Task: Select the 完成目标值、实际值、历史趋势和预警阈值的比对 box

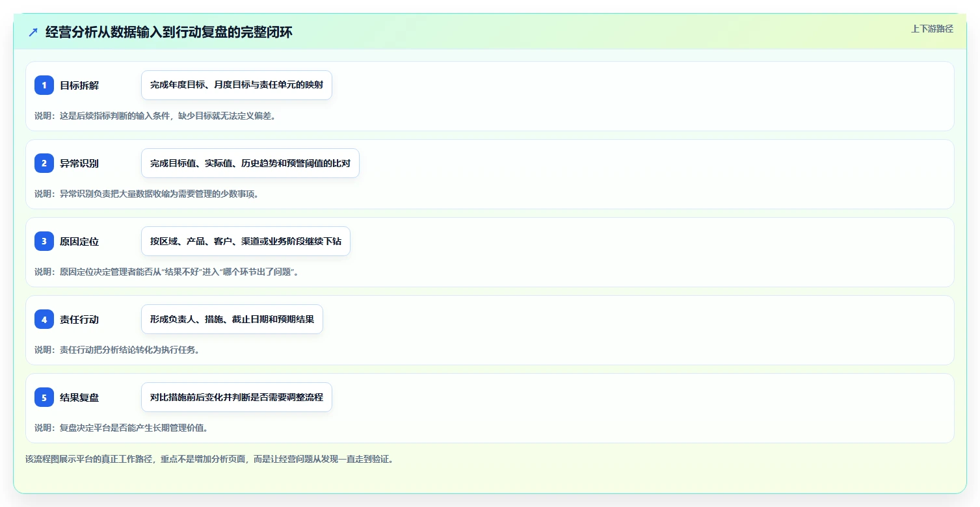Action: (x=250, y=163)
